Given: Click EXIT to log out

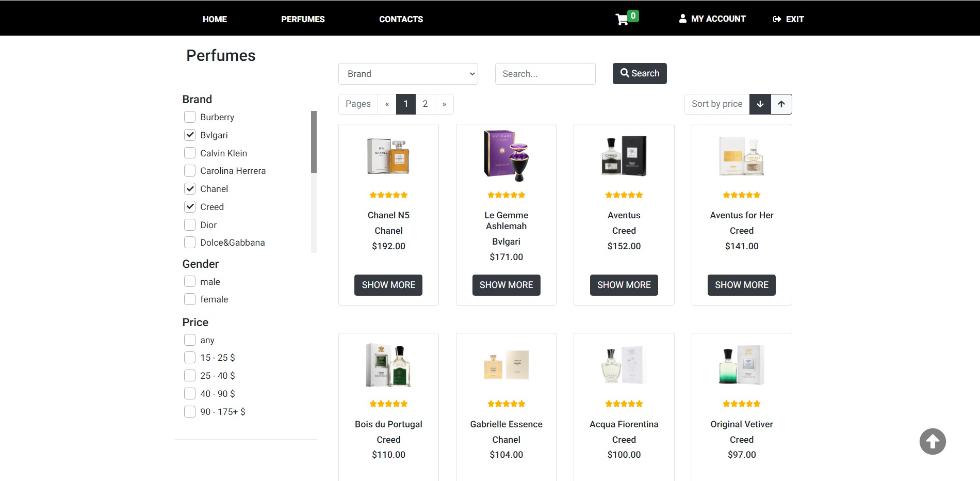Looking at the screenshot, I should tap(788, 19).
